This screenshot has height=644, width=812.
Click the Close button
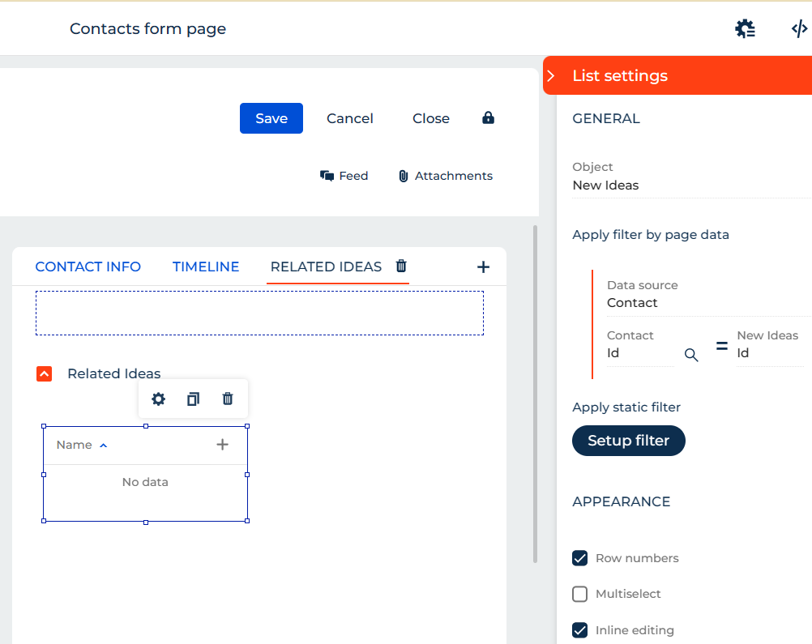click(x=431, y=118)
